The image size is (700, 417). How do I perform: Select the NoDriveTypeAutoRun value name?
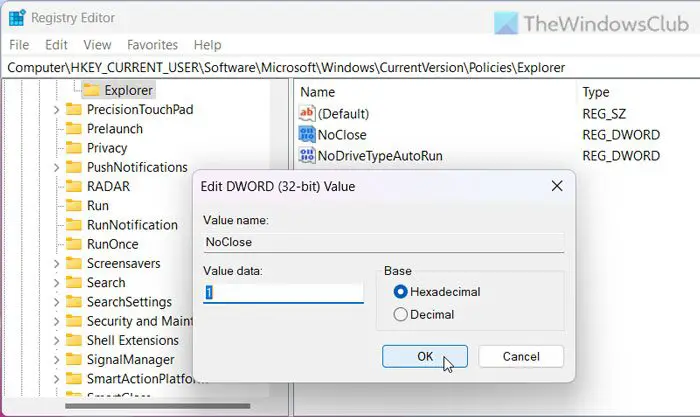[x=380, y=156]
